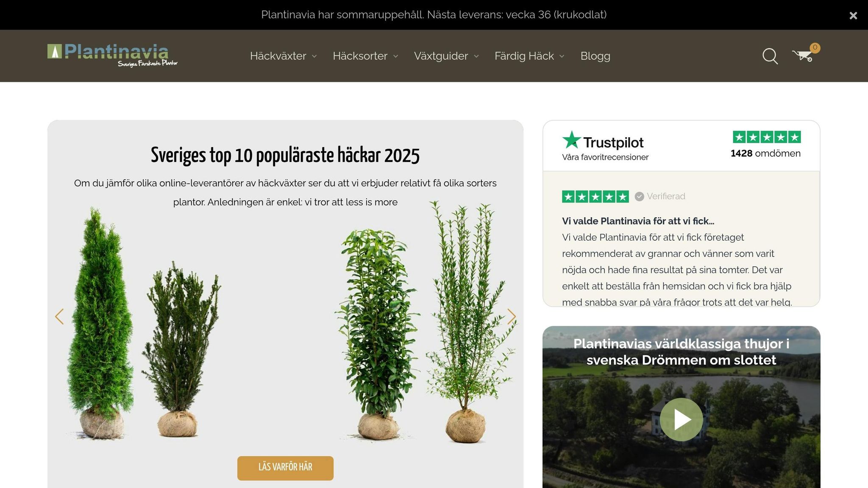Click the laurel hedge plant image

tap(376, 335)
